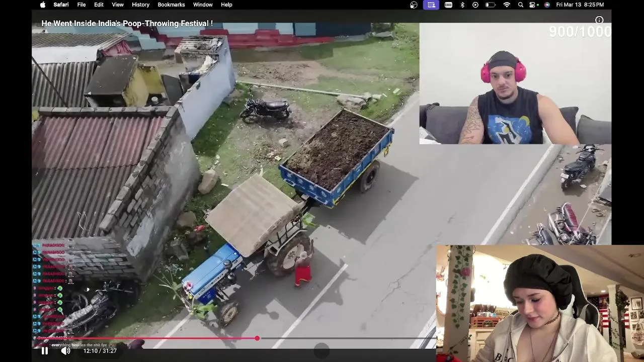Viewport: 644px width, 362px height.
Task: Open the View menu
Action: coord(118,5)
